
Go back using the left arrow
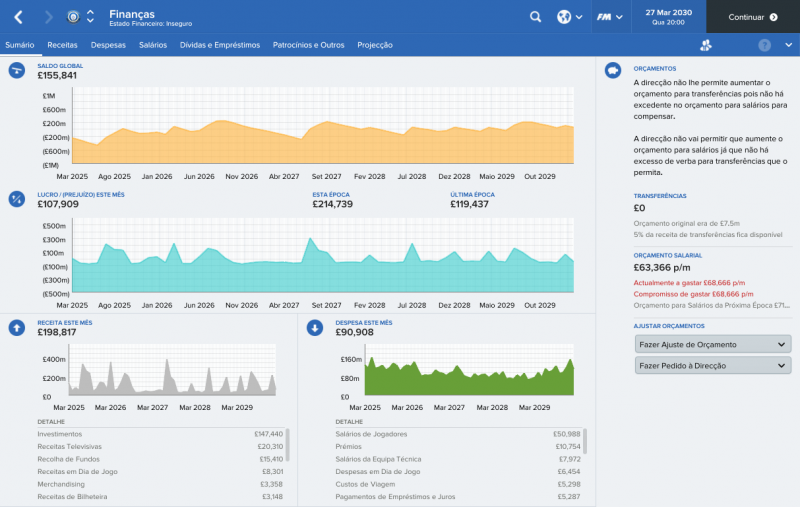point(18,17)
